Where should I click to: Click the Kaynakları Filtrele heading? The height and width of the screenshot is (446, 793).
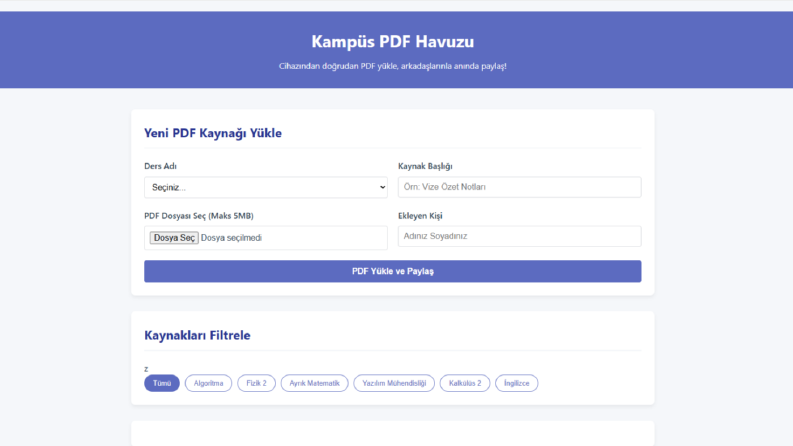coord(197,335)
